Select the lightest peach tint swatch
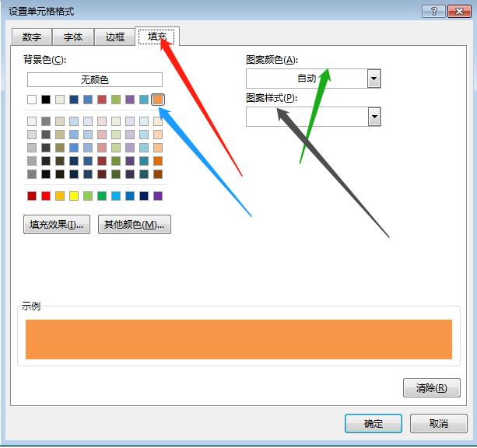 click(158, 121)
